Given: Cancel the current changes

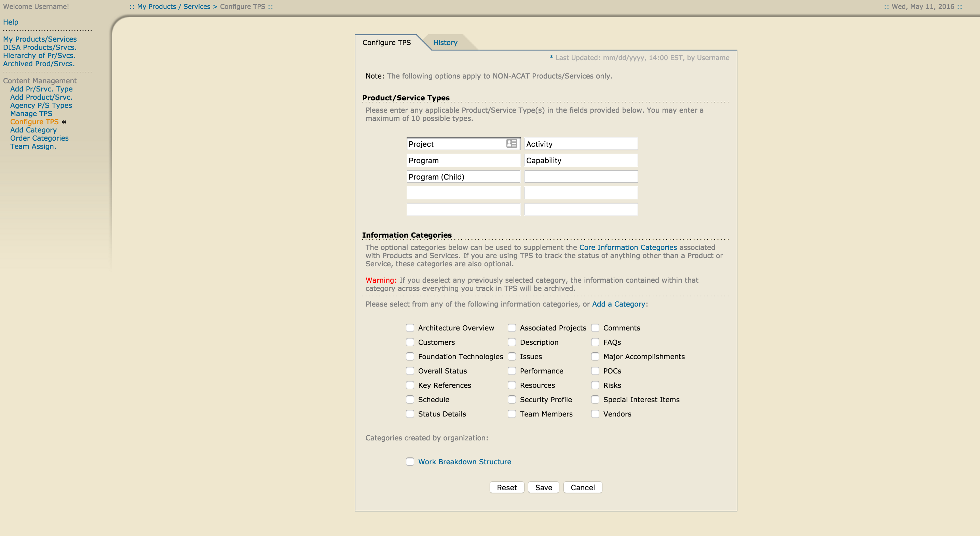Looking at the screenshot, I should pyautogui.click(x=583, y=487).
